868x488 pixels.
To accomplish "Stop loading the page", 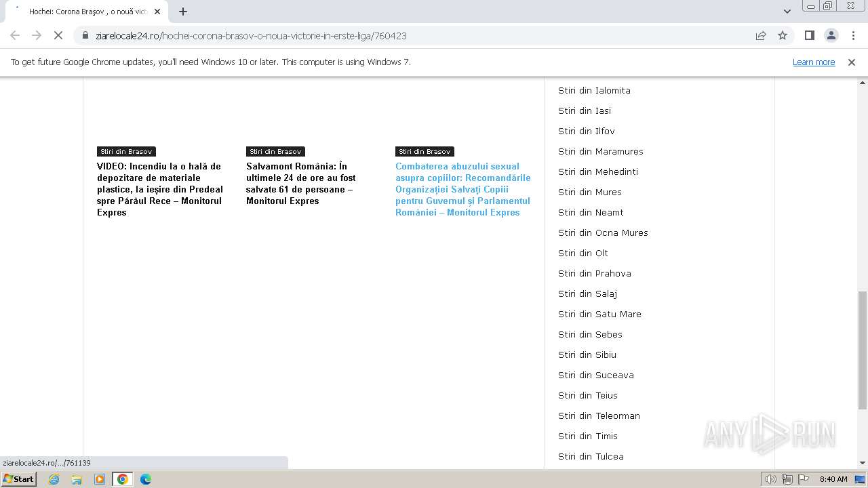I will pyautogui.click(x=58, y=35).
